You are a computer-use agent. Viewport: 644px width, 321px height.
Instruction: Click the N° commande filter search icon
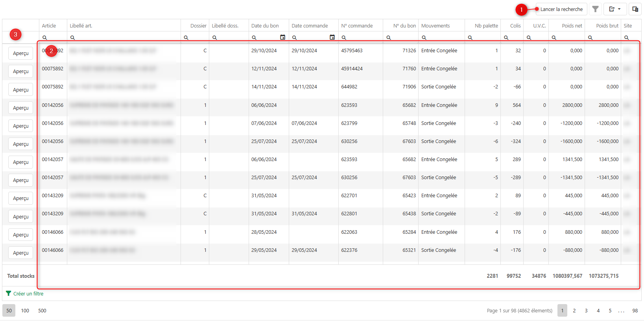tap(344, 38)
